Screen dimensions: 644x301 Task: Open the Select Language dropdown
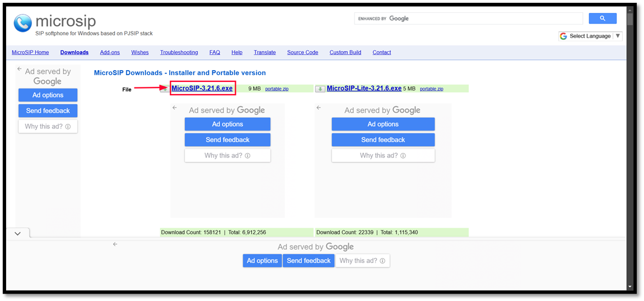tap(590, 36)
